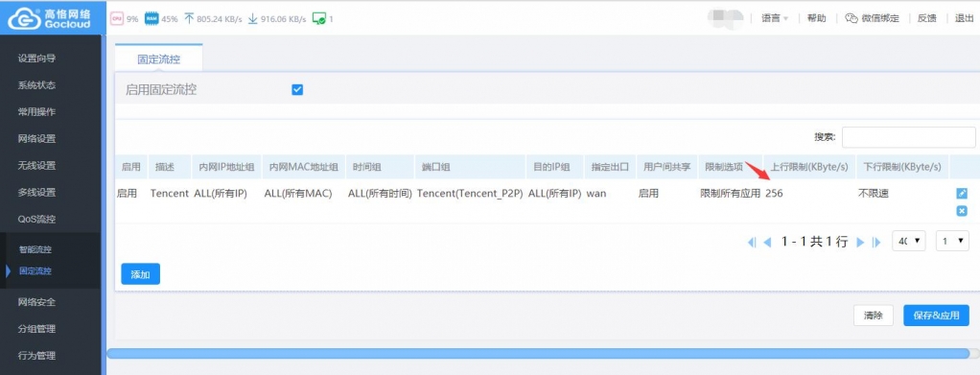Click the 退出 logout link
Viewport: 980px width, 375px height.
click(x=965, y=18)
